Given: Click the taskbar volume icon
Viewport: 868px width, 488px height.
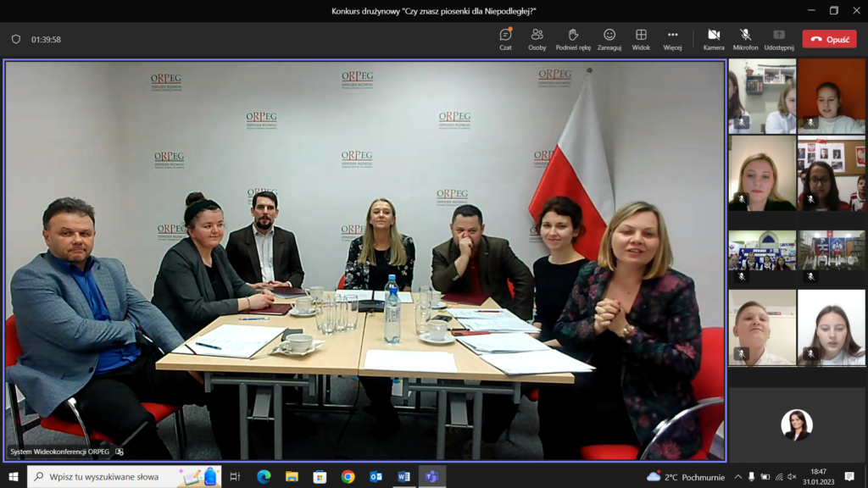Looking at the screenshot, I should pos(793,477).
